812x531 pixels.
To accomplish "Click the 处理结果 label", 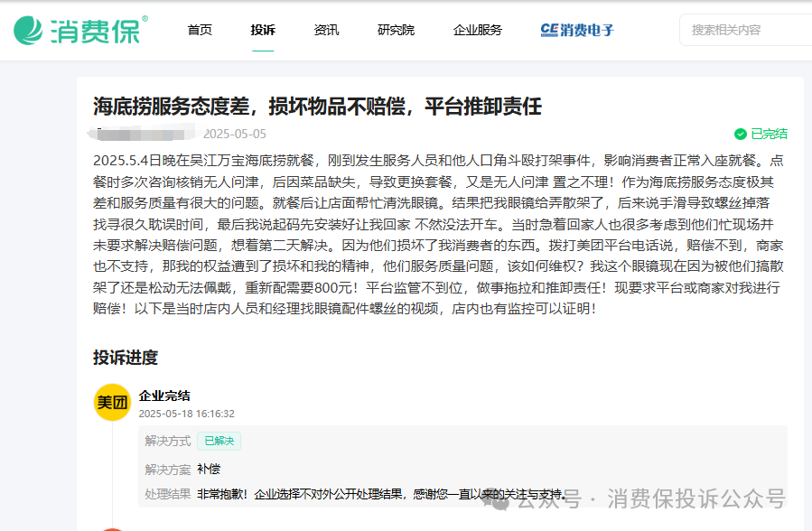I will [x=168, y=494].
